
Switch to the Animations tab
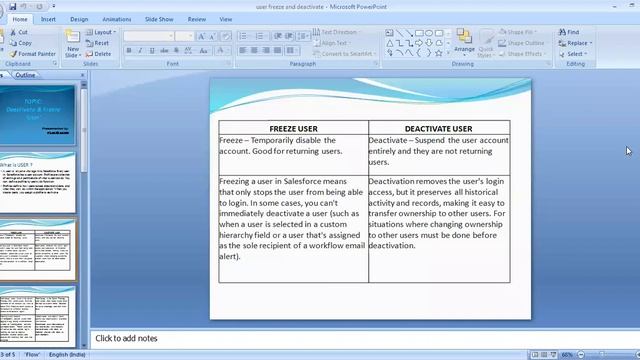coord(117,19)
